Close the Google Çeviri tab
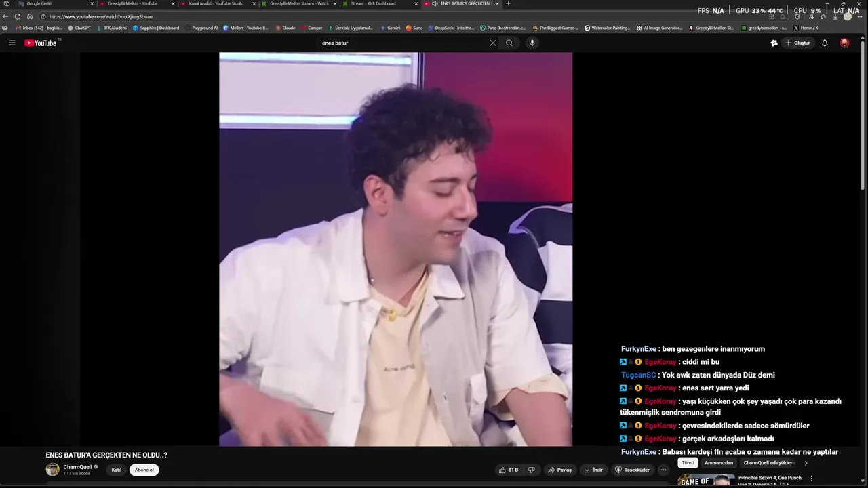The height and width of the screenshot is (488, 868). (x=92, y=3)
